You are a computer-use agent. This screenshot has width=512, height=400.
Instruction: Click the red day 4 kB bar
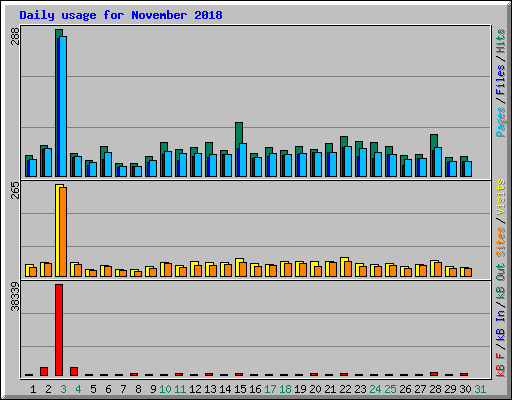click(x=74, y=371)
